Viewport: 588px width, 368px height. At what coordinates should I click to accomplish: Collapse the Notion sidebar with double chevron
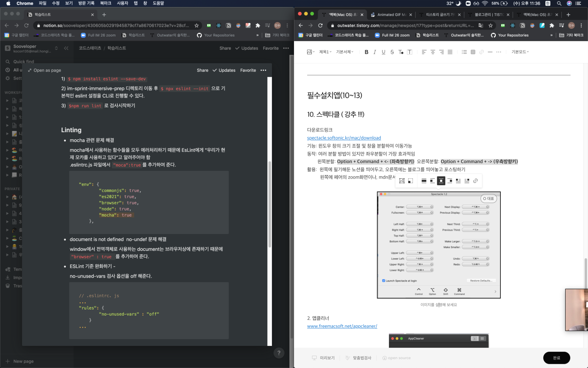(x=66, y=48)
